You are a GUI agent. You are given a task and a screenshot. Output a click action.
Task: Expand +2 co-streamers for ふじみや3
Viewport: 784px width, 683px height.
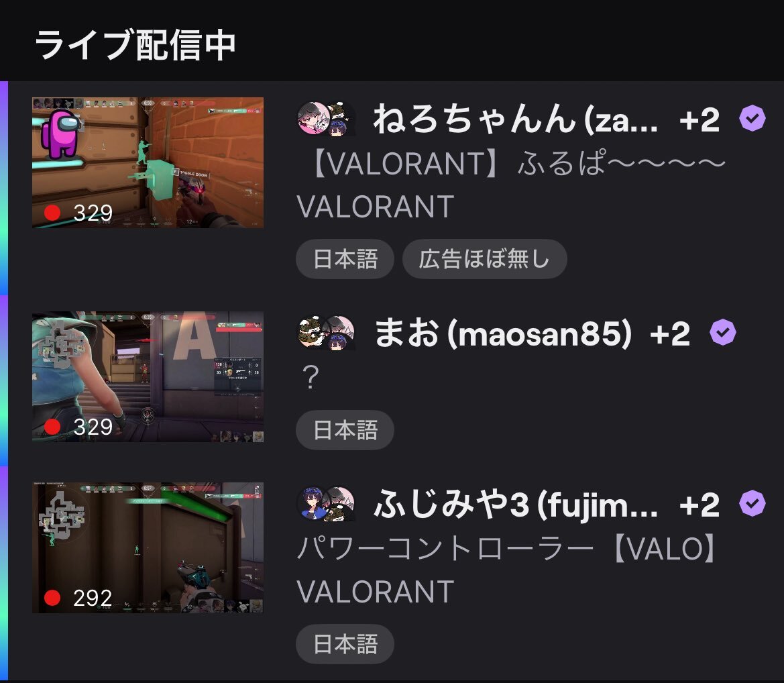(699, 505)
